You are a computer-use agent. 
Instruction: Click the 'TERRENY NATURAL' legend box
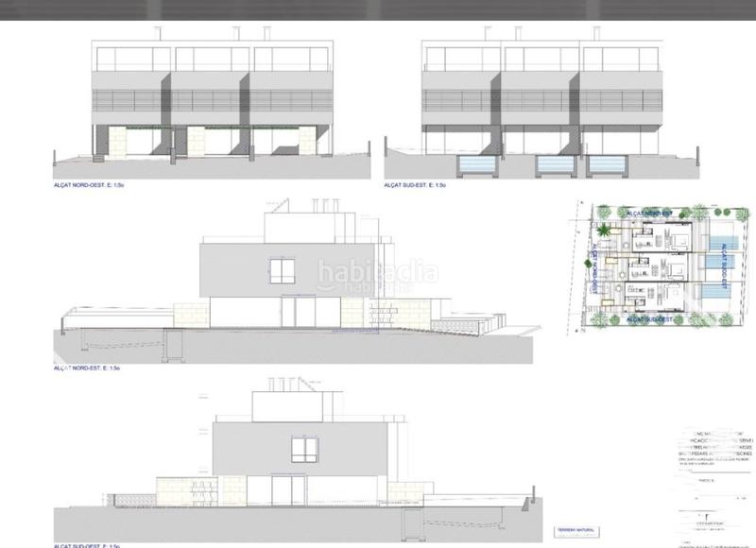(575, 530)
